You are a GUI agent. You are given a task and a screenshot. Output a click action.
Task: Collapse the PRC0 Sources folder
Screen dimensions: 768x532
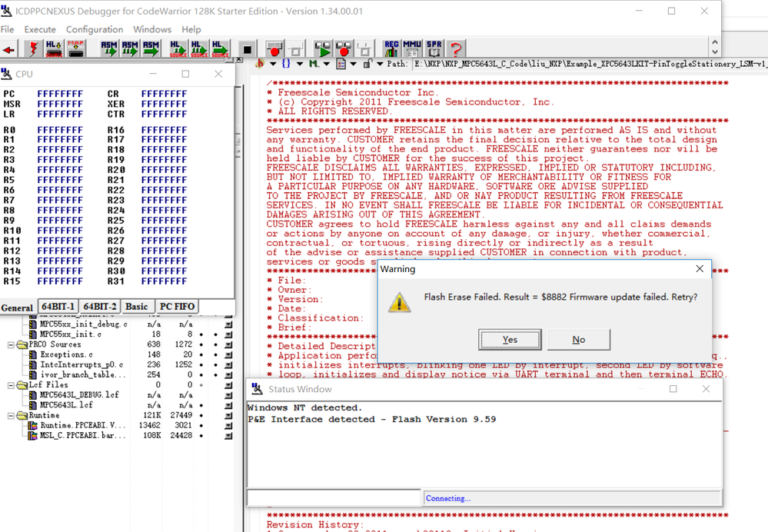tap(10, 345)
